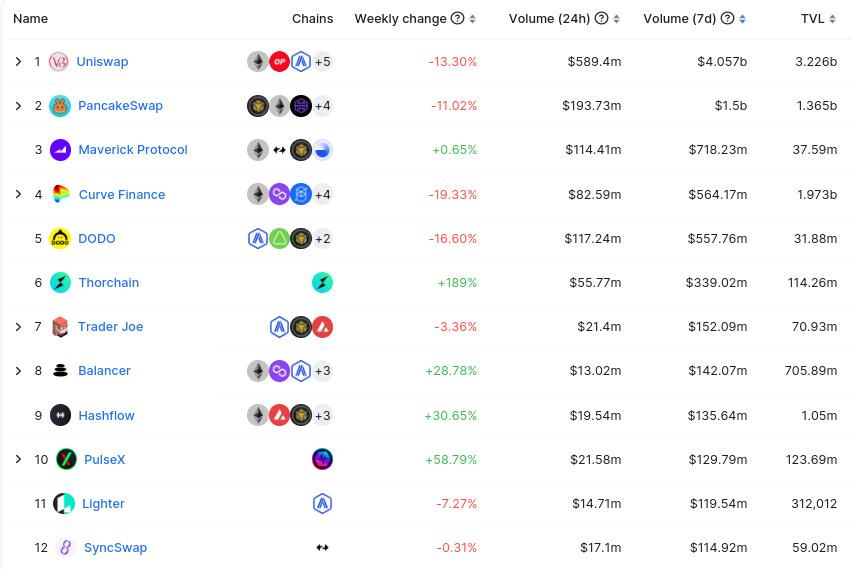852x569 pixels.
Task: Open the SyncSwap protocol link
Action: click(x=115, y=547)
